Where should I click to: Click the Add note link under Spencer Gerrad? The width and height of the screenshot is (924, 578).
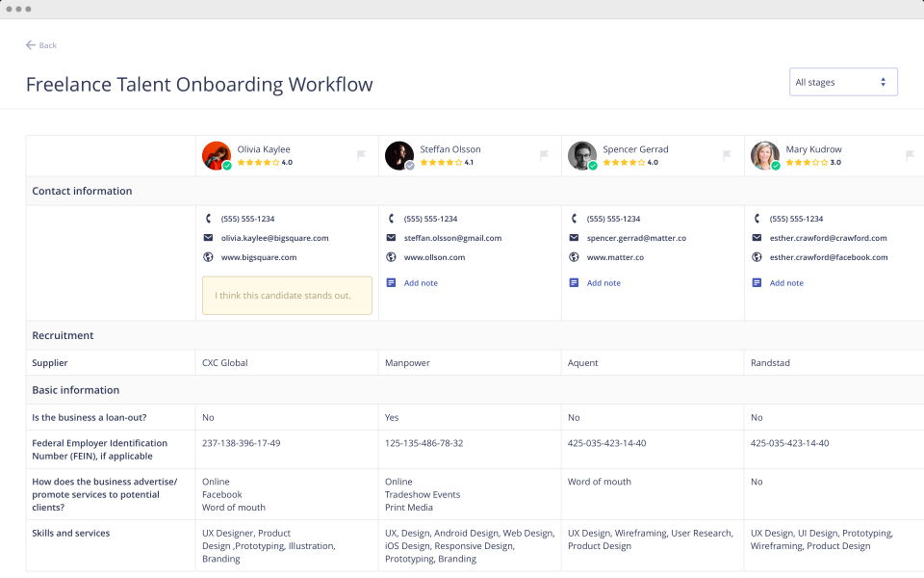coord(604,282)
